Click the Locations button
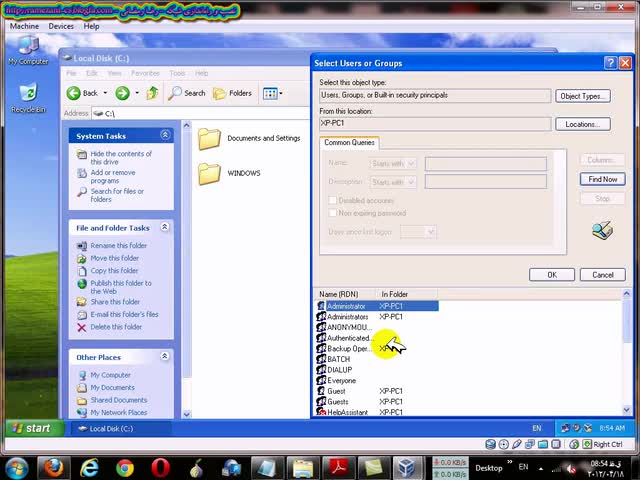 [582, 124]
